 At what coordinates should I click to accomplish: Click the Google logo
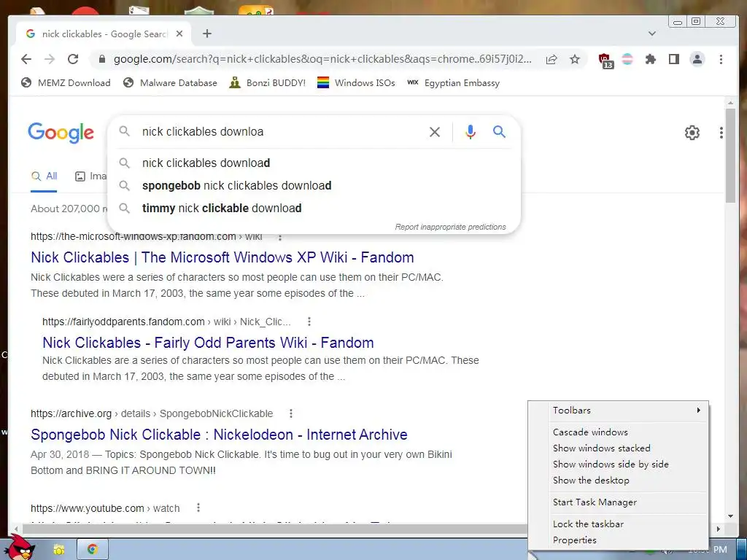pyautogui.click(x=61, y=133)
